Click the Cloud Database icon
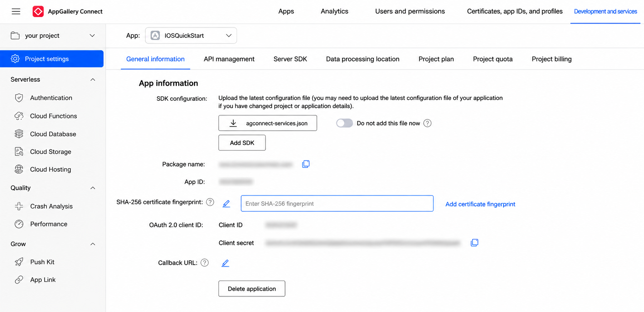The width and height of the screenshot is (644, 312). click(19, 134)
